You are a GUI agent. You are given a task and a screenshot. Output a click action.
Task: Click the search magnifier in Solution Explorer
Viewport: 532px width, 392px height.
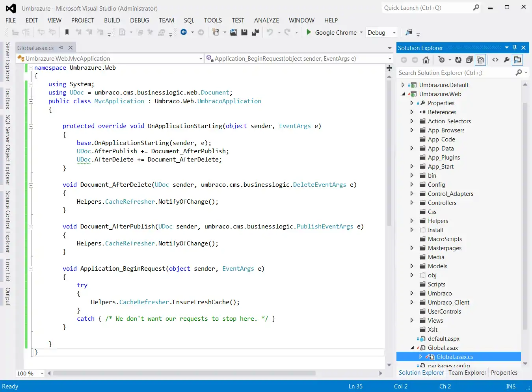click(519, 72)
